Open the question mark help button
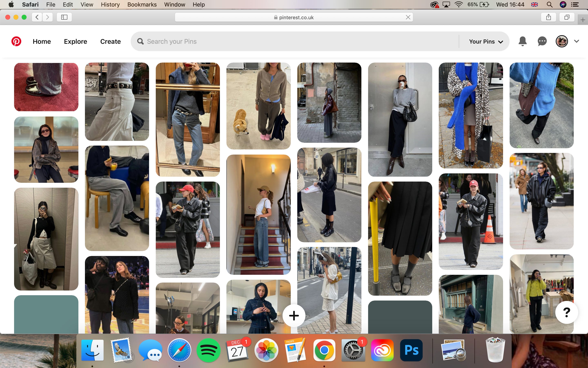The height and width of the screenshot is (368, 588). pyautogui.click(x=566, y=312)
